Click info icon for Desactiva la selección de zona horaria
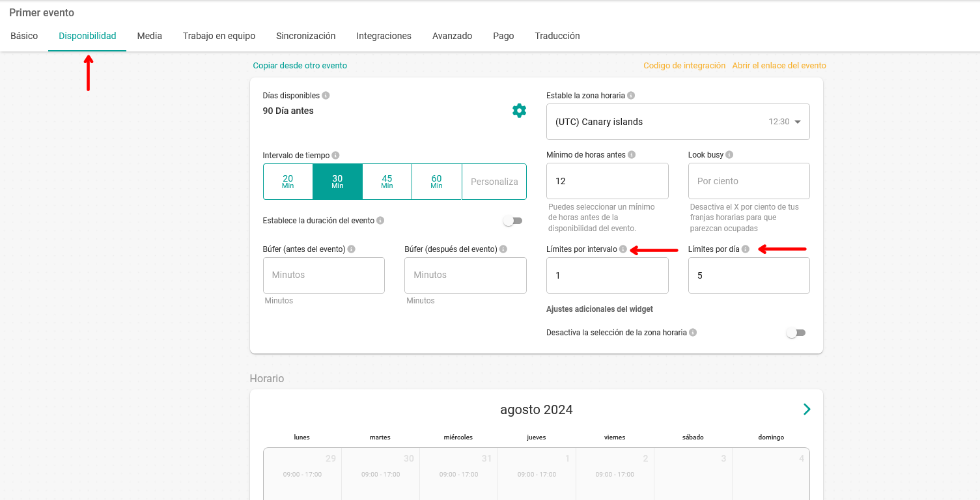The width and height of the screenshot is (980, 500). [693, 333]
